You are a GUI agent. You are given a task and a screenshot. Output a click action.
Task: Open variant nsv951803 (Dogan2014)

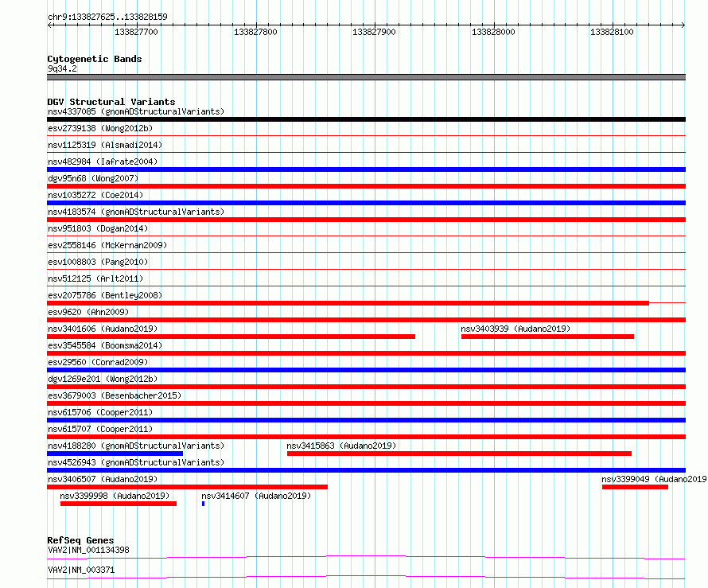point(98,228)
